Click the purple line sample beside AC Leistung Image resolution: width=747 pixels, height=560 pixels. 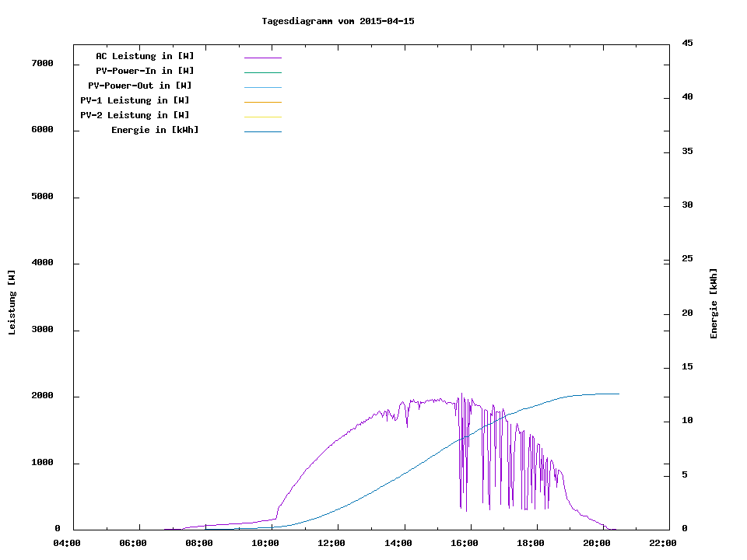(x=262, y=58)
